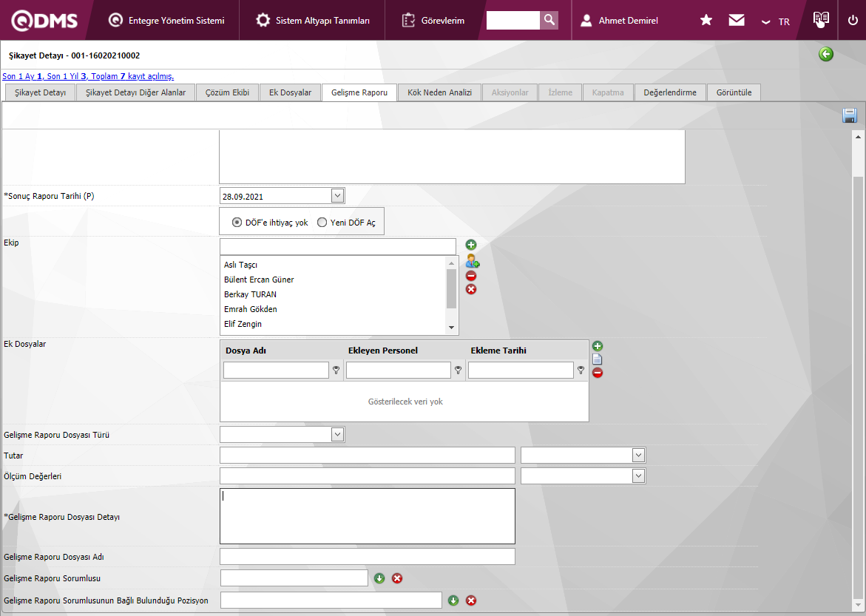The image size is (866, 616).
Task: Click the Gelişme Raporu Dosyası Adı field
Action: (x=368, y=556)
